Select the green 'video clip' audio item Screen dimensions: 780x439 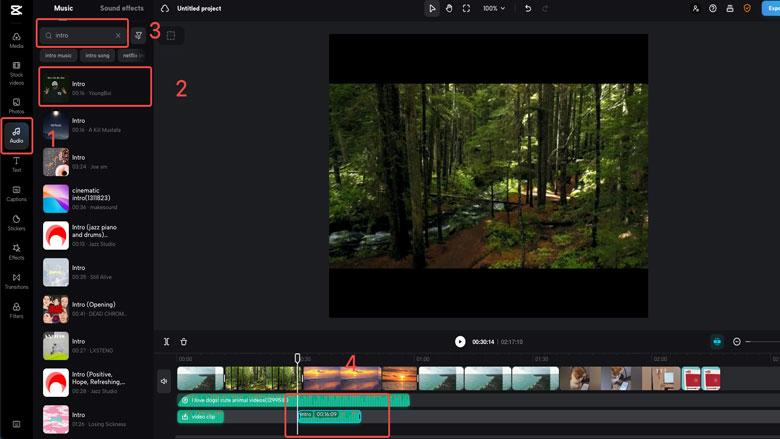pos(200,417)
